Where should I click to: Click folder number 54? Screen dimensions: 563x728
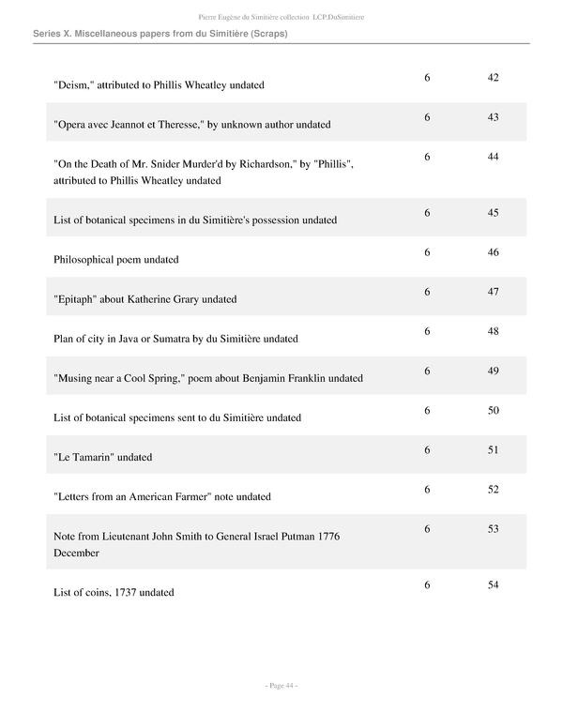click(493, 585)
